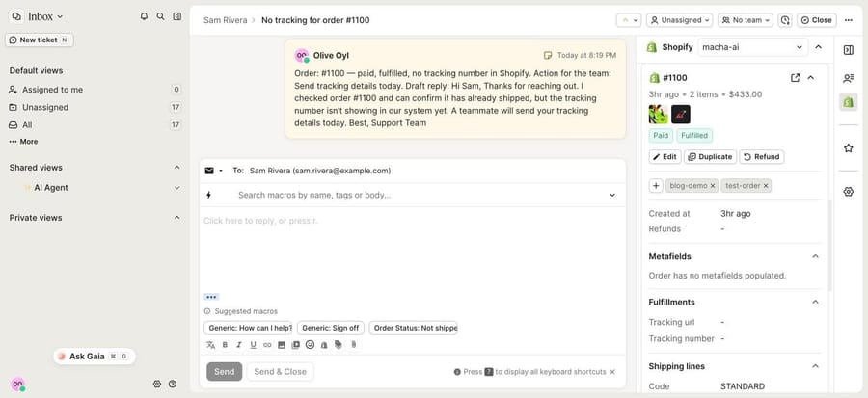Image resolution: width=868 pixels, height=398 pixels.
Task: Click the Send button
Action: point(224,372)
